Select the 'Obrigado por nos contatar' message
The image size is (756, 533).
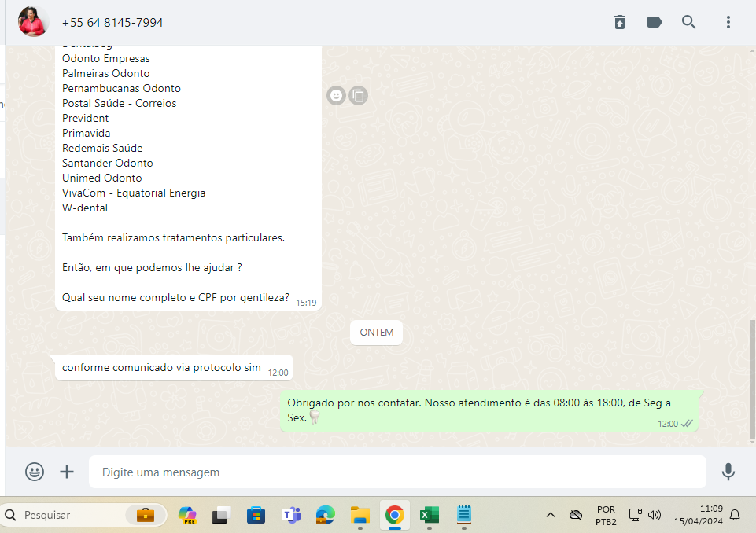[489, 410]
